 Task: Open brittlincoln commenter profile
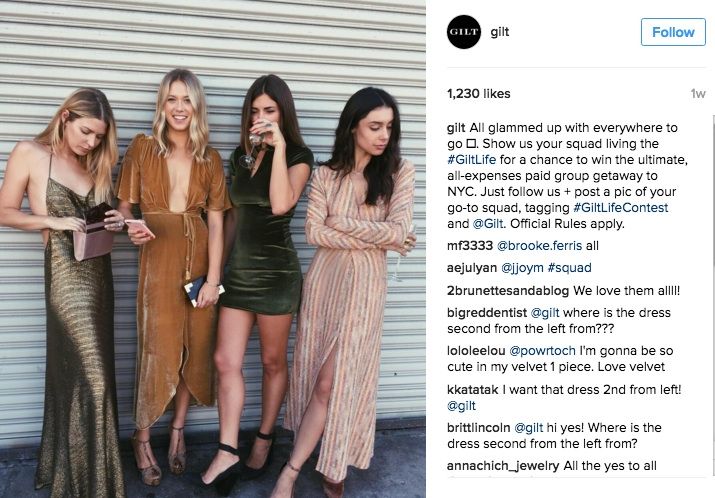coord(478,428)
